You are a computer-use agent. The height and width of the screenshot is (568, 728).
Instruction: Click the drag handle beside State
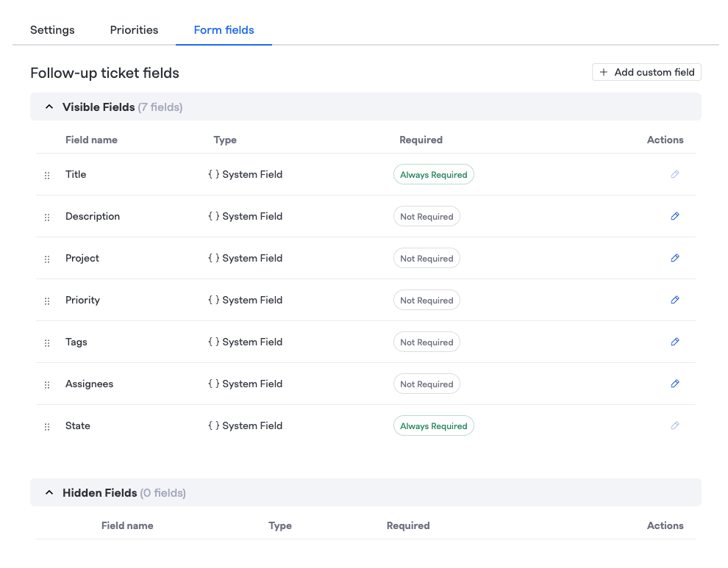47,427
